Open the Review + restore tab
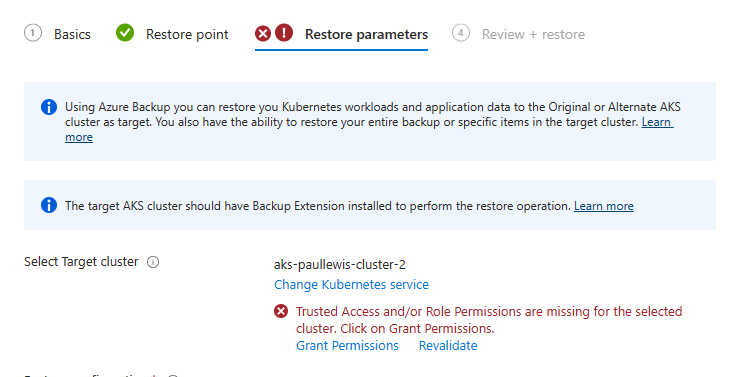The width and height of the screenshot is (744, 377). point(533,34)
